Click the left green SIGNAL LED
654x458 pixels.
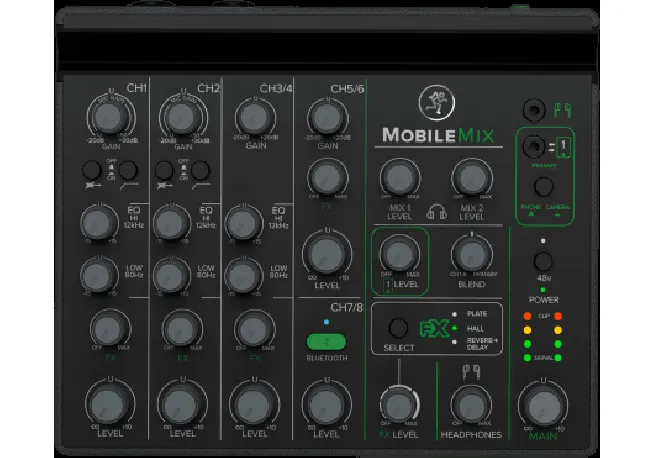tap(527, 357)
